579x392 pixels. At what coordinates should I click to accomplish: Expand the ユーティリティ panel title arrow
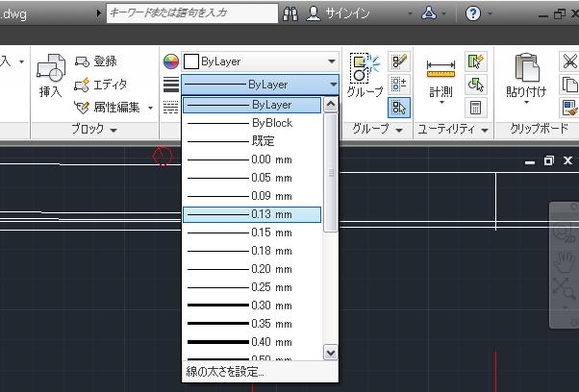pyautogui.click(x=485, y=130)
